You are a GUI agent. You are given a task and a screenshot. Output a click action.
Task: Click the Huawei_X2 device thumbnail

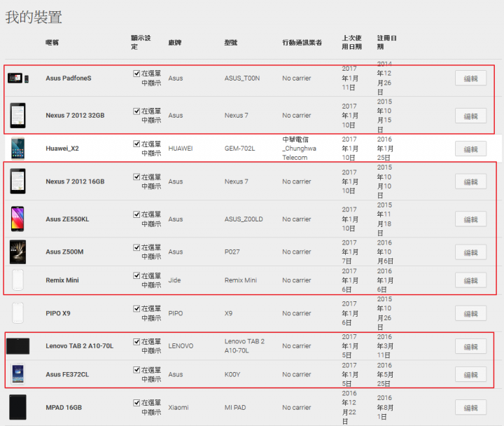click(x=17, y=149)
